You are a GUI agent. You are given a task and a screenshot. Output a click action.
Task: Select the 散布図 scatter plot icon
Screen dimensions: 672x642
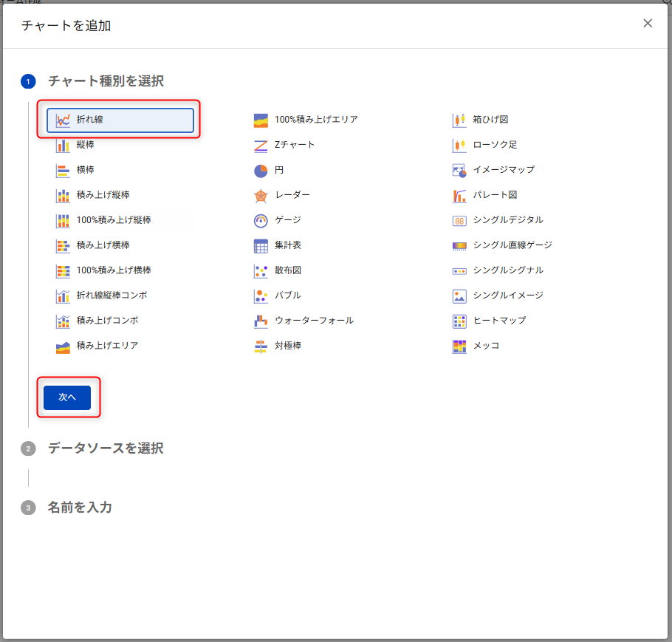coord(261,270)
